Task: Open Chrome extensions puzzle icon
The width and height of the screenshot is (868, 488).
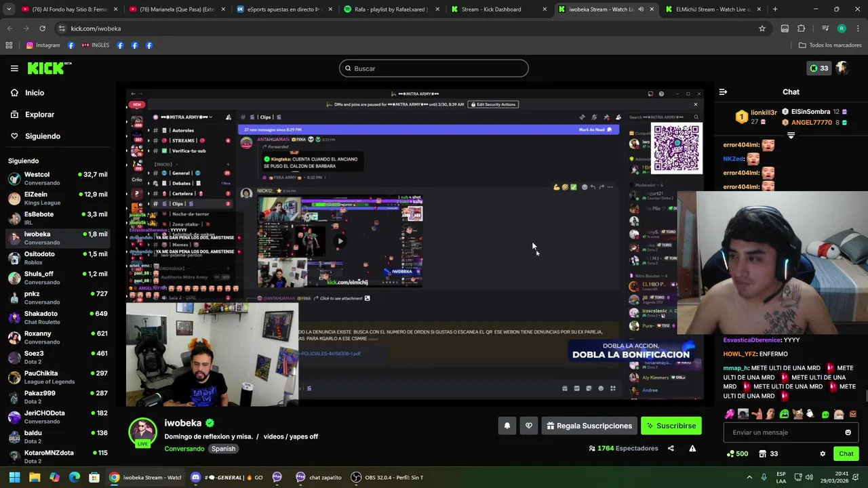Action: (802, 28)
